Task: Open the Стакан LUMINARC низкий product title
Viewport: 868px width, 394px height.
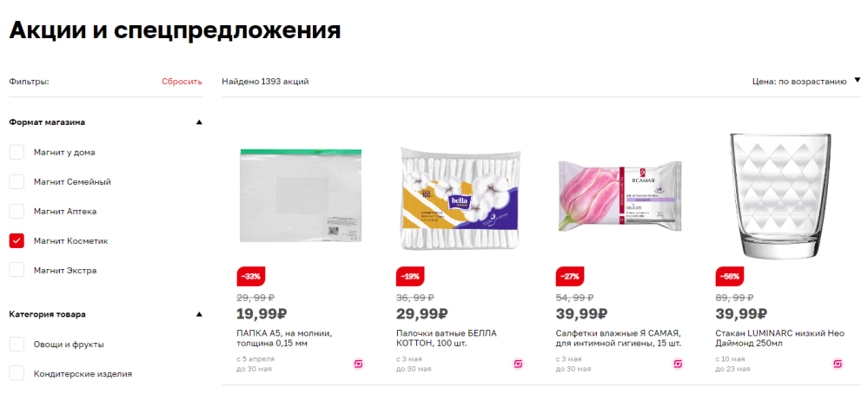Action: click(x=766, y=338)
